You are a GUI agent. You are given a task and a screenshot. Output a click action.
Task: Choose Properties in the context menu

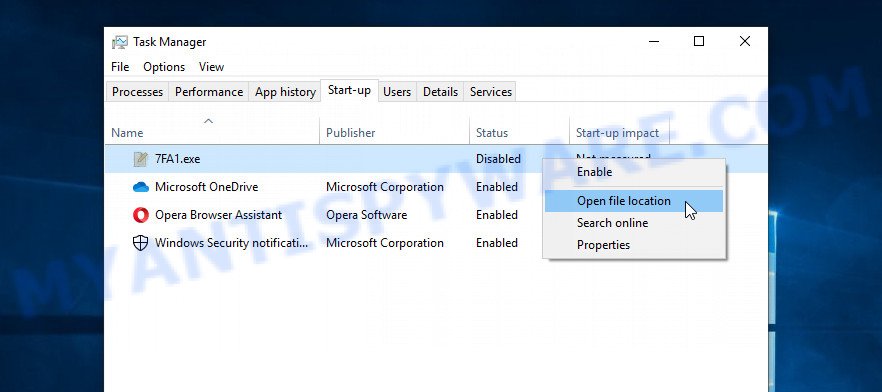coord(633,245)
